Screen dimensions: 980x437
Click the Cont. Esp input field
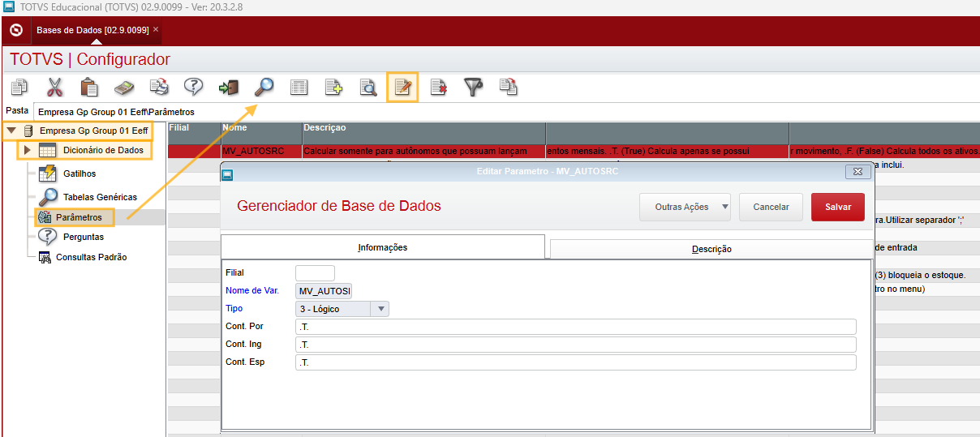[576, 362]
